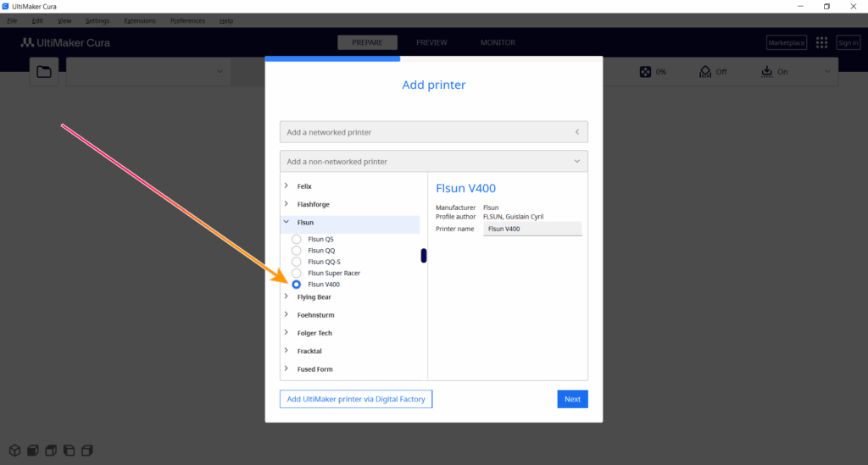Open the Help menu
The image size is (868, 465).
coord(225,20)
